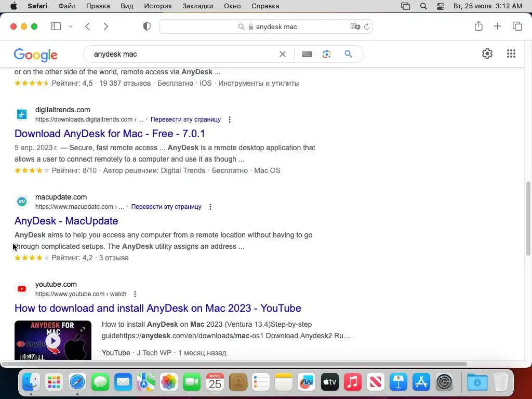Open the Закладки menu
The height and width of the screenshot is (399, 532).
pos(198,6)
